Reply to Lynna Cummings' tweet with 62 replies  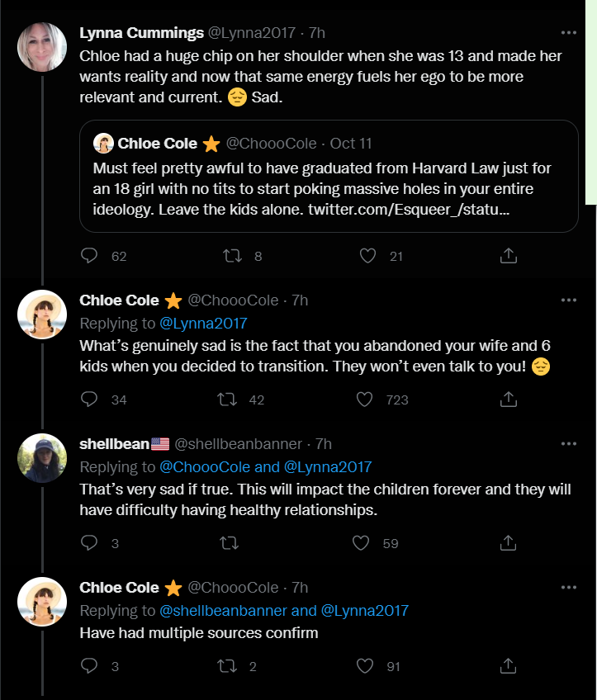tap(89, 255)
